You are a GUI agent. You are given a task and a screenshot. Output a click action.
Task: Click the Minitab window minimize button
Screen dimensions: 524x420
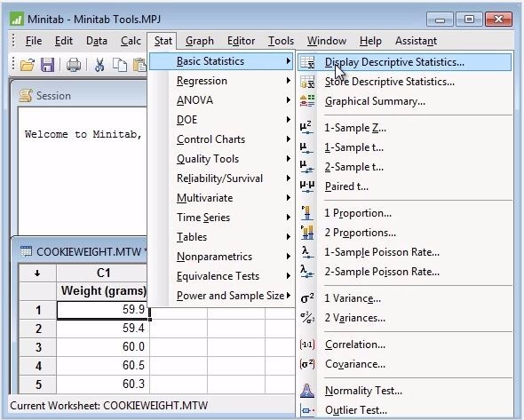click(x=441, y=19)
